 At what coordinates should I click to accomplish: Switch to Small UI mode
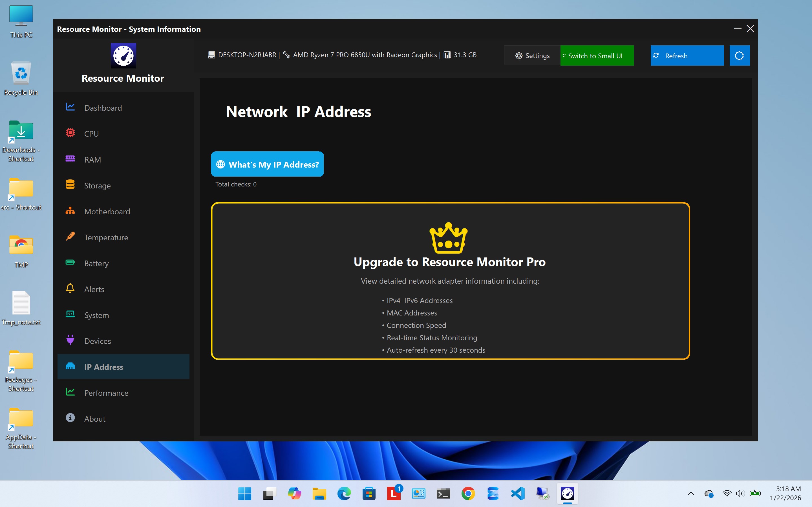(x=597, y=56)
